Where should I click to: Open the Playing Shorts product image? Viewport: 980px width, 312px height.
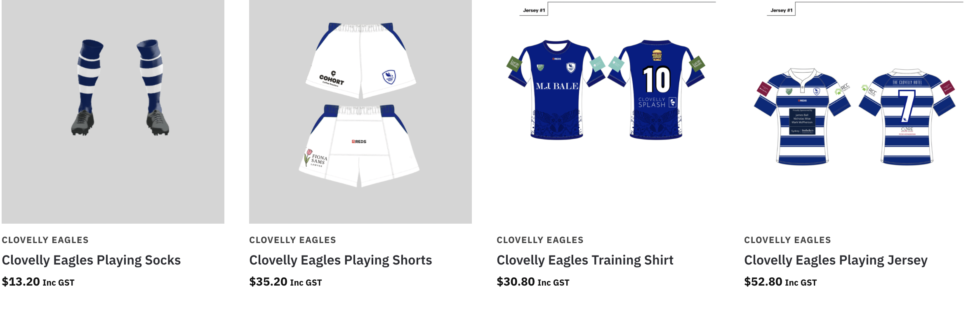click(x=360, y=111)
